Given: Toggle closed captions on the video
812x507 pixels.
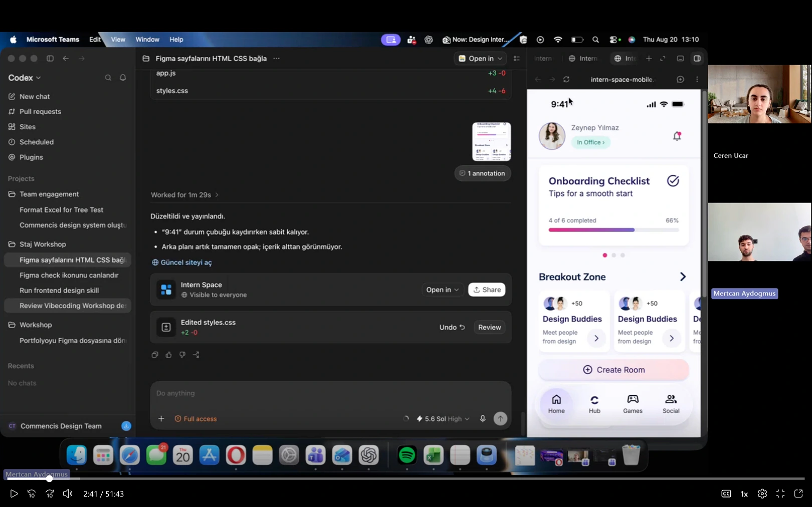Looking at the screenshot, I should [x=726, y=493].
